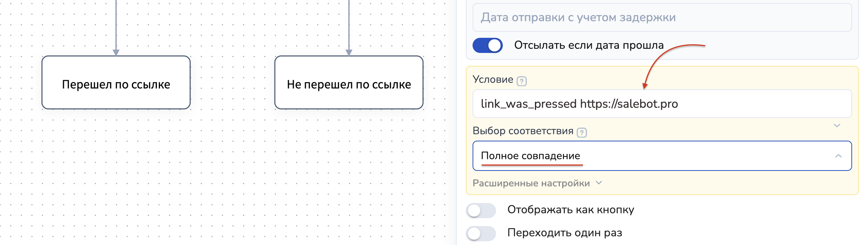Click the arrowhead entering the Перешел по ссылке block

coord(116,52)
